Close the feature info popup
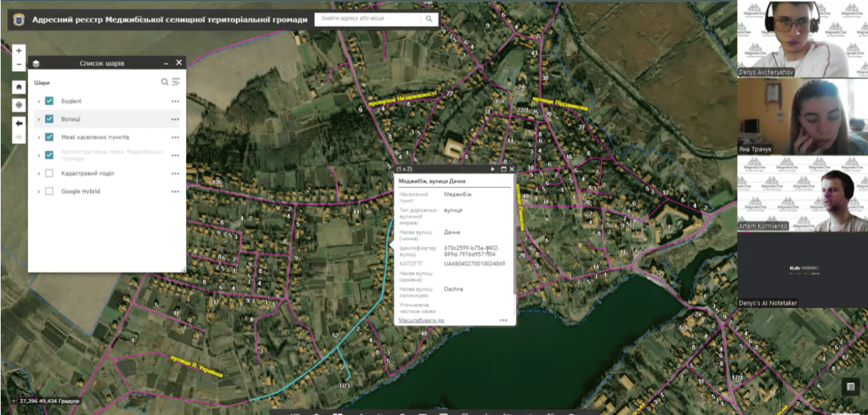The height and width of the screenshot is (415, 868). (512, 168)
